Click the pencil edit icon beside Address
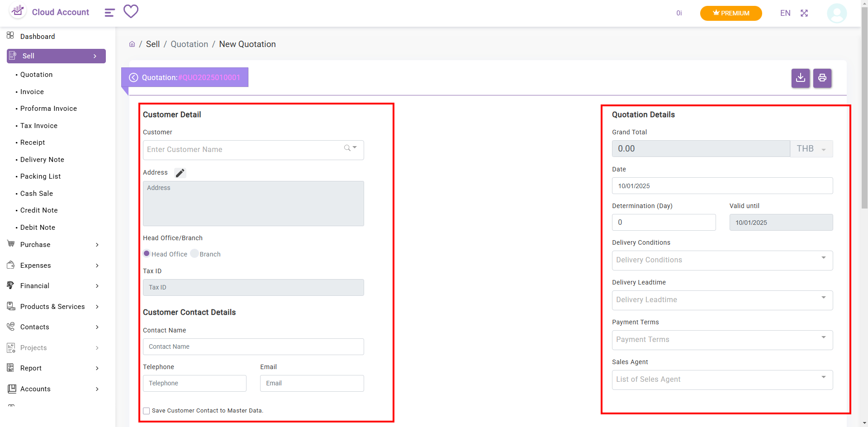This screenshot has width=868, height=427. point(180,173)
